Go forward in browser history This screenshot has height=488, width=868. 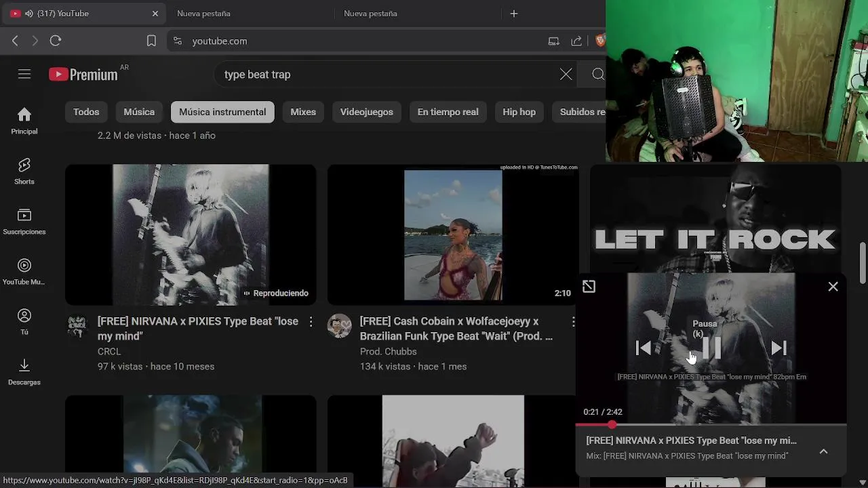35,41
